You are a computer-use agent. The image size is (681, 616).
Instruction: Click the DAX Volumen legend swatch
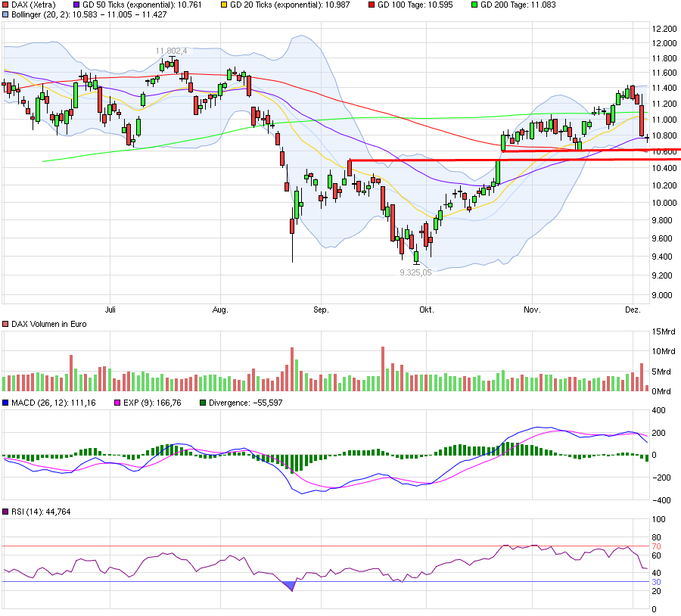coord(5,324)
